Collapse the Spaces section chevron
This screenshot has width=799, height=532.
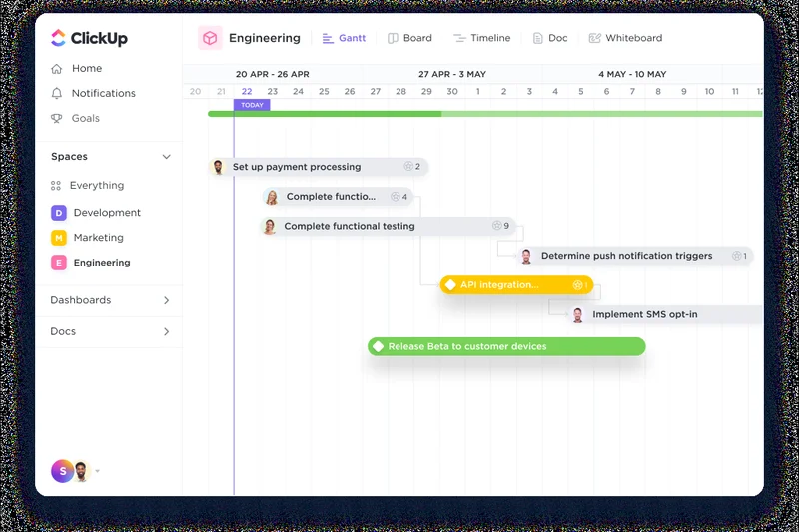click(166, 157)
